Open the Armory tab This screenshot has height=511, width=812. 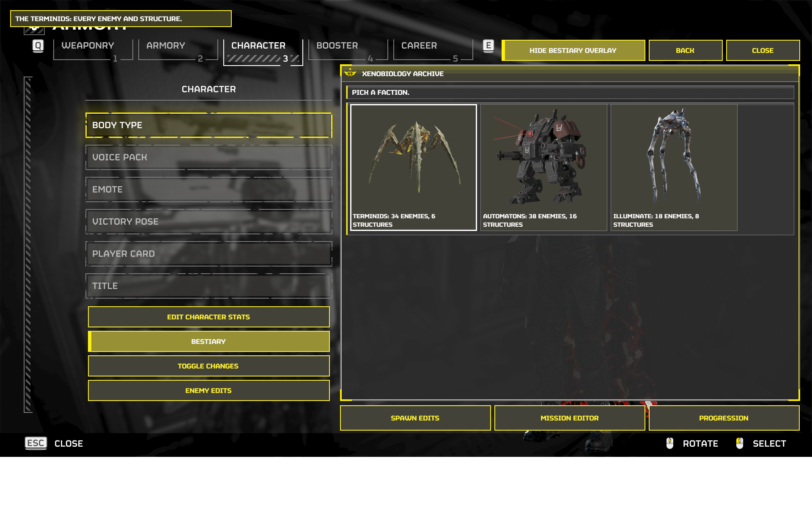click(178, 50)
